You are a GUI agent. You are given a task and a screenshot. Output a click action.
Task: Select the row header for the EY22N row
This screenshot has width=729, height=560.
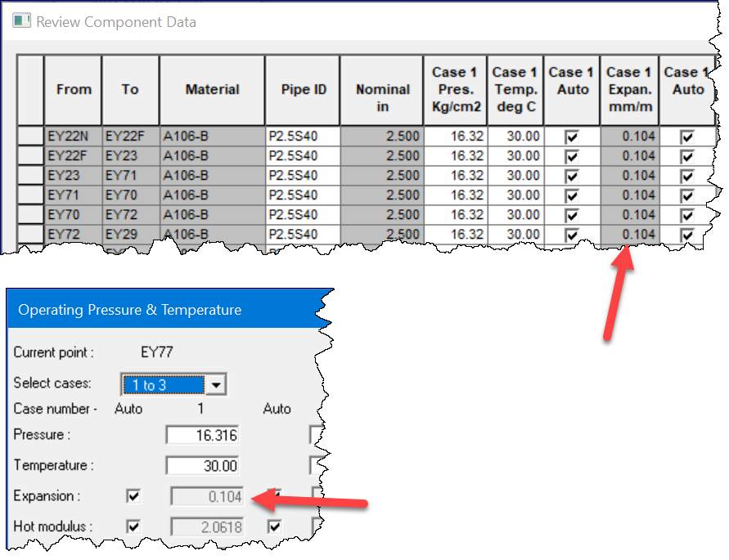[31, 136]
